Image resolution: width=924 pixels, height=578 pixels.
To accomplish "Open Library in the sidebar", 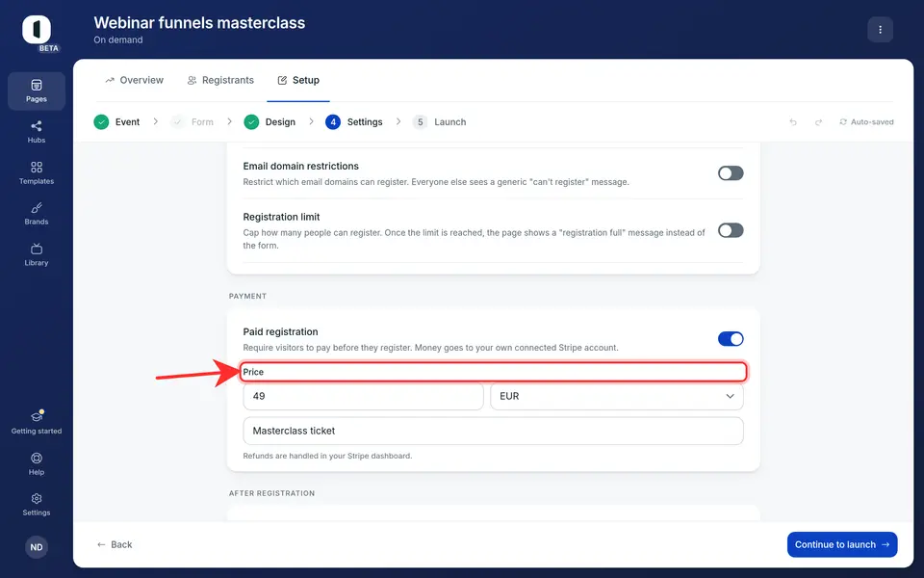I will pyautogui.click(x=37, y=254).
